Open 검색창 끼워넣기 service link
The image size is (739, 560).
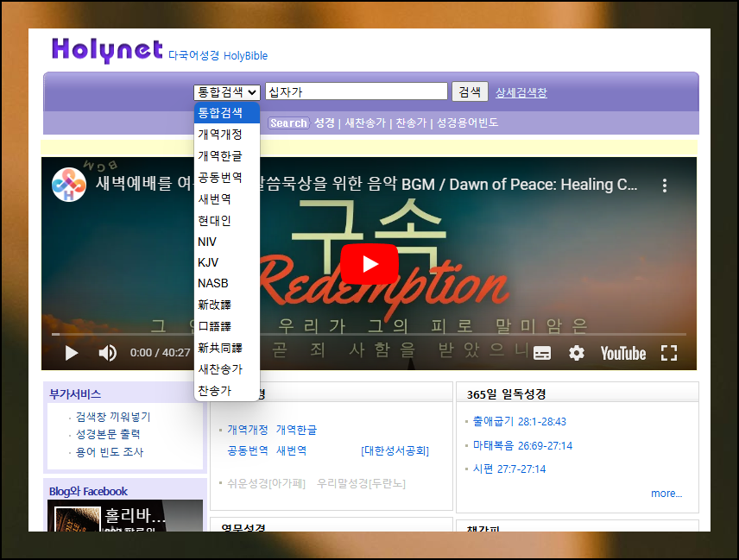pos(113,417)
